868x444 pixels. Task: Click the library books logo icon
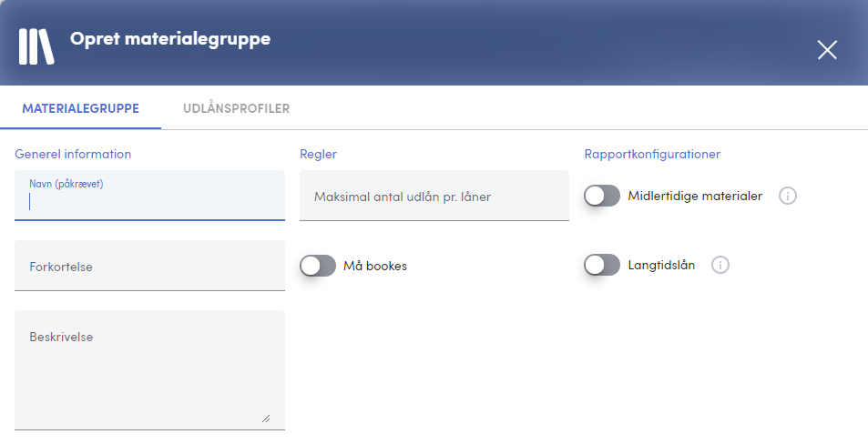(x=36, y=47)
